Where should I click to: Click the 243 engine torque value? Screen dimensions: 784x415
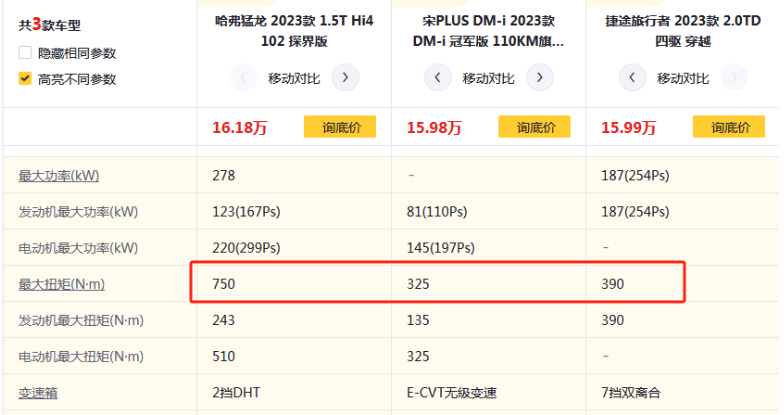pyautogui.click(x=224, y=320)
